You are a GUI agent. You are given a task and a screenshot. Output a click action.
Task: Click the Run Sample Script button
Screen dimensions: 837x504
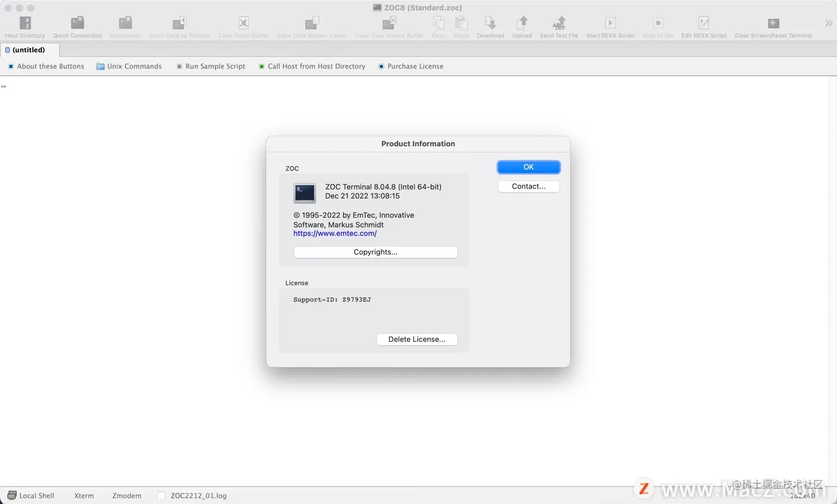[211, 66]
